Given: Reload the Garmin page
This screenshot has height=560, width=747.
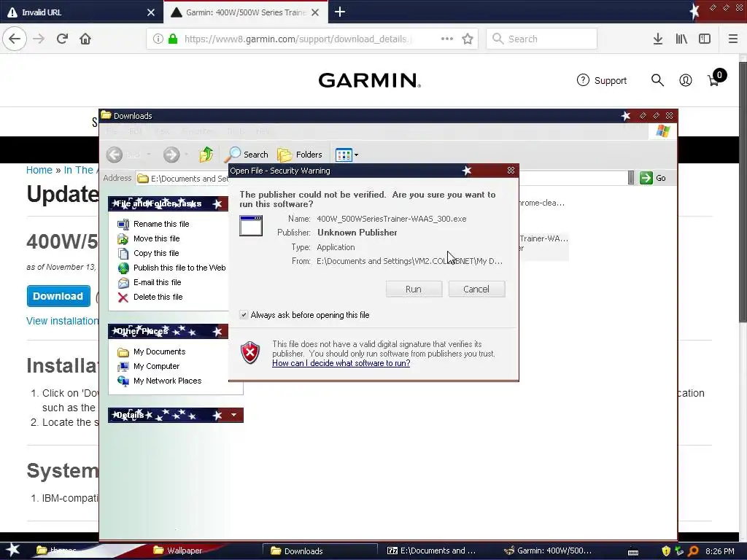Looking at the screenshot, I should [62, 39].
